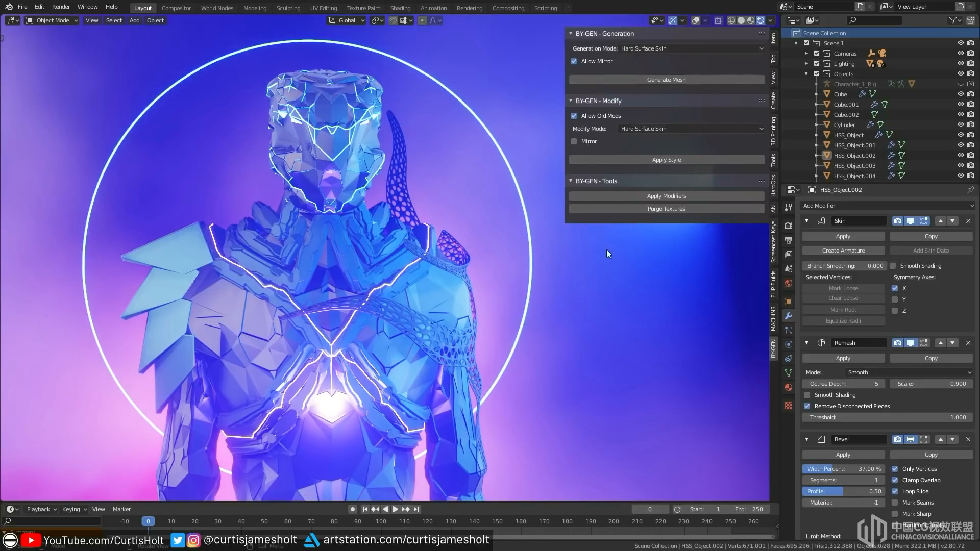
Task: Click Apply Modifiers button
Action: click(667, 196)
